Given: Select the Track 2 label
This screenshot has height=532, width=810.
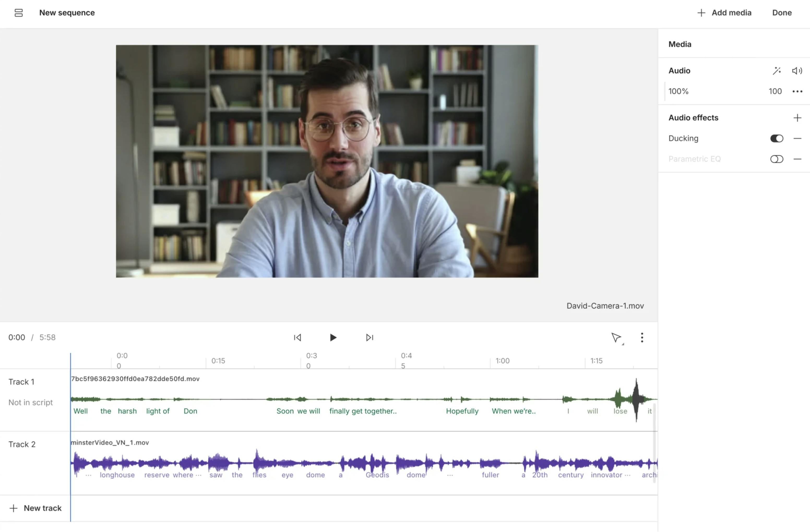Looking at the screenshot, I should (22, 444).
